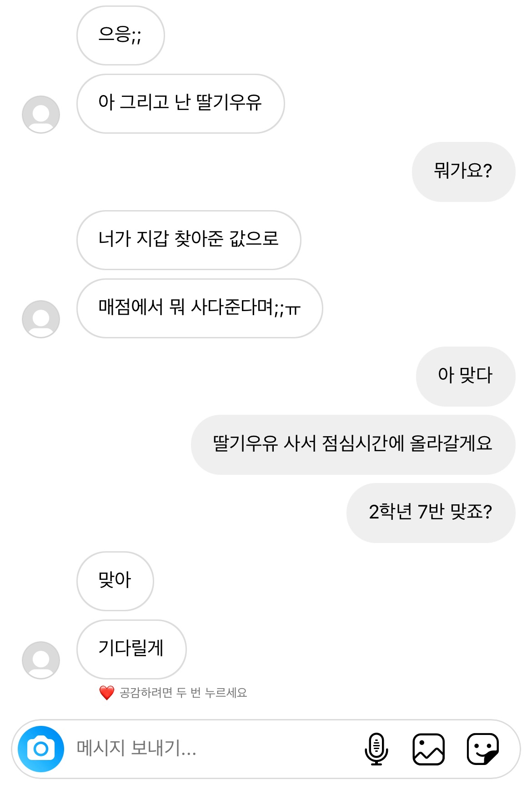This screenshot has width=532, height=800.
Task: Tap the '2학년 7반 맞죠?' message bubble
Action: [x=431, y=513]
